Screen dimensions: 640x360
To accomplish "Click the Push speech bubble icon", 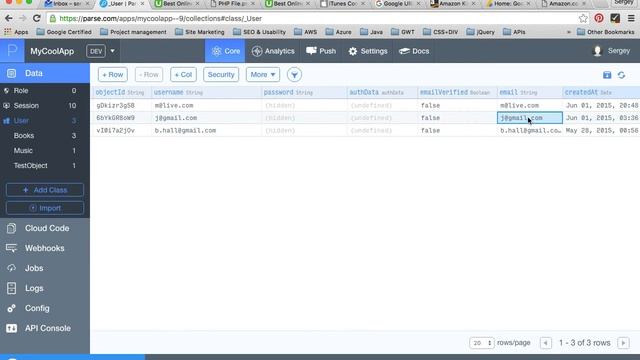I will [x=311, y=51].
